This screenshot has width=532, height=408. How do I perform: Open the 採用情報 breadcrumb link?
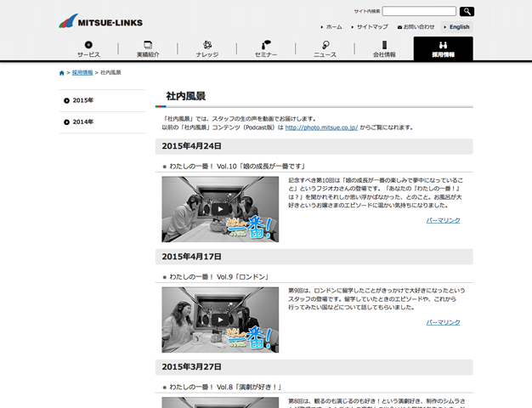point(82,72)
